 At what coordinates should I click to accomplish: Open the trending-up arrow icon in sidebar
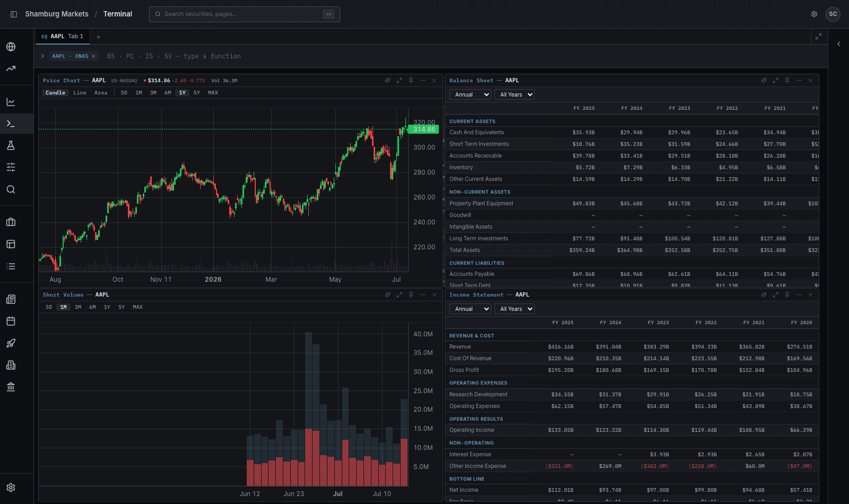(x=11, y=68)
